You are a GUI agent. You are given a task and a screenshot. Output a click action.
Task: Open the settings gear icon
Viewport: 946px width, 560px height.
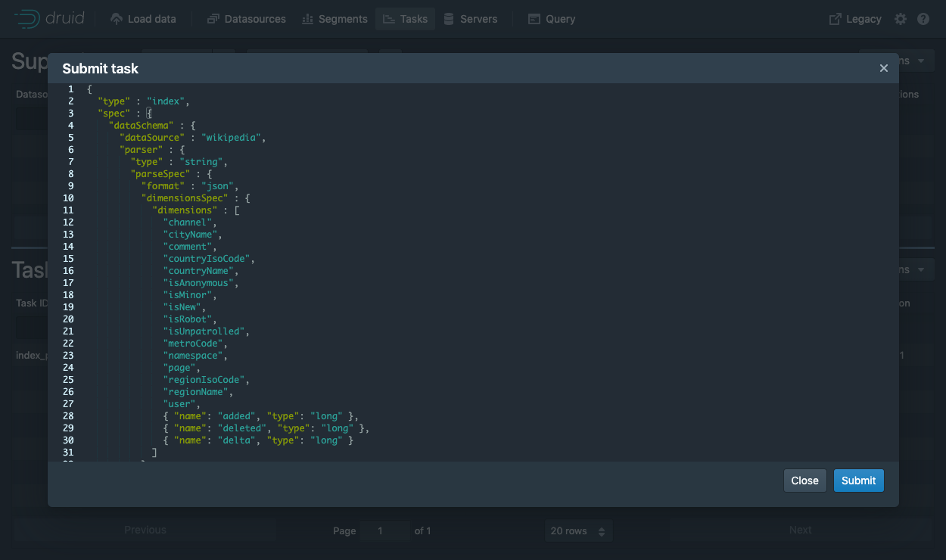click(900, 19)
